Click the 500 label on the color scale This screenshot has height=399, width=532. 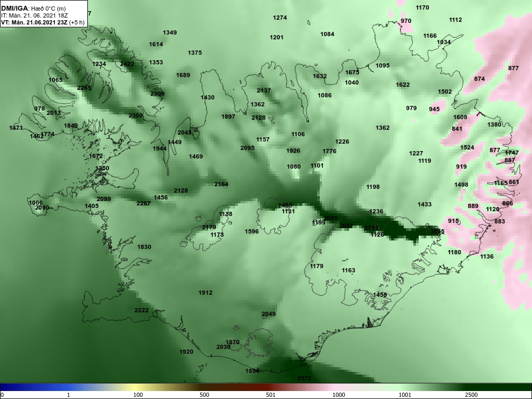(204, 395)
